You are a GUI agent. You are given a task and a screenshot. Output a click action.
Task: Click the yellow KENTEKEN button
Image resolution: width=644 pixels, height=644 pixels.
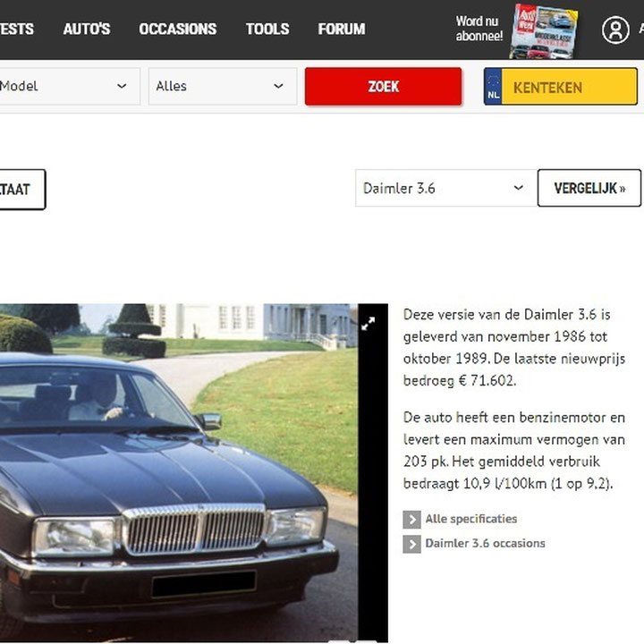point(561,87)
